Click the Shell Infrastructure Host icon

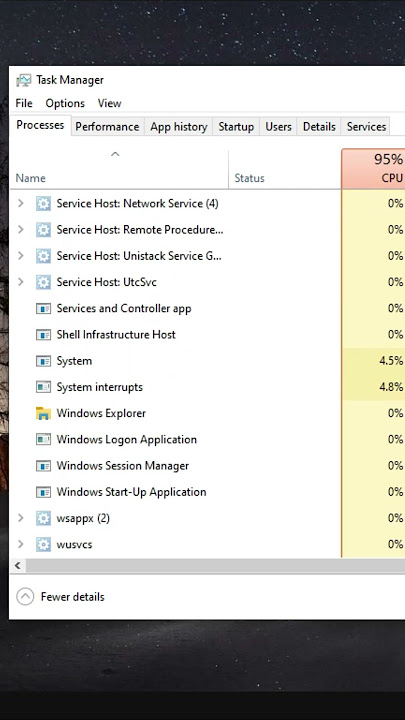43,335
